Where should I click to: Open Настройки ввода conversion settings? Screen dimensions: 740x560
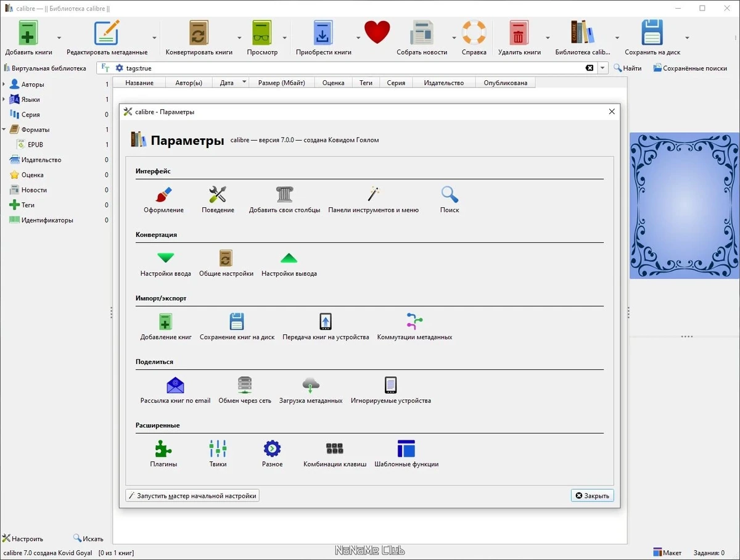(165, 263)
